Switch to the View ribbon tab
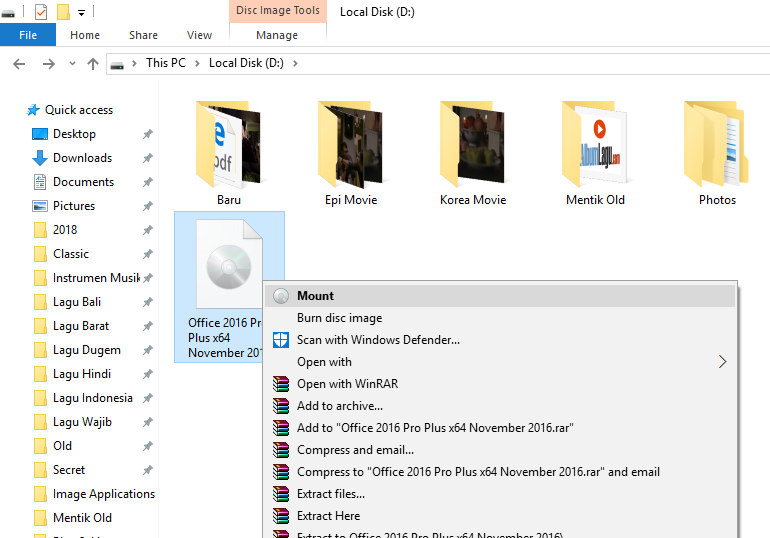The image size is (770, 538). click(199, 35)
